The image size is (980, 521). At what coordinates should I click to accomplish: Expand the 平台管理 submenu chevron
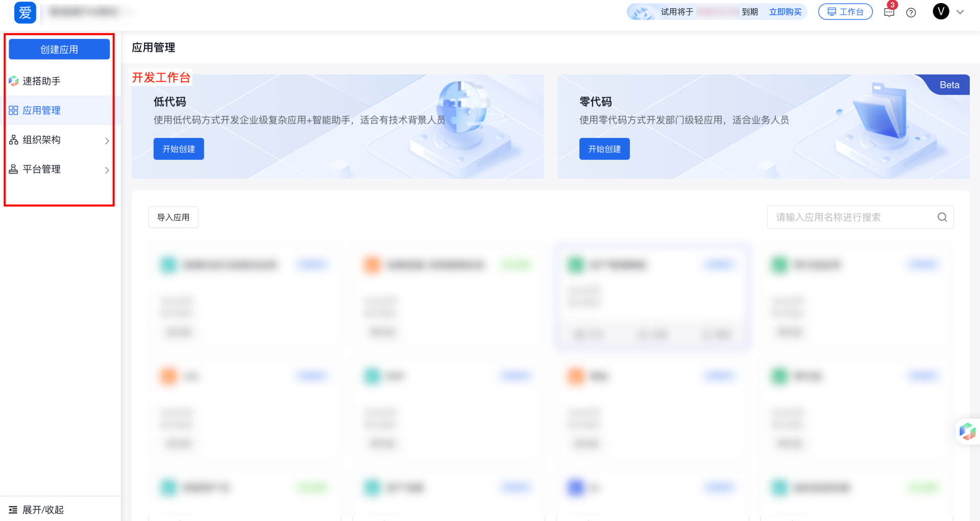coord(107,170)
